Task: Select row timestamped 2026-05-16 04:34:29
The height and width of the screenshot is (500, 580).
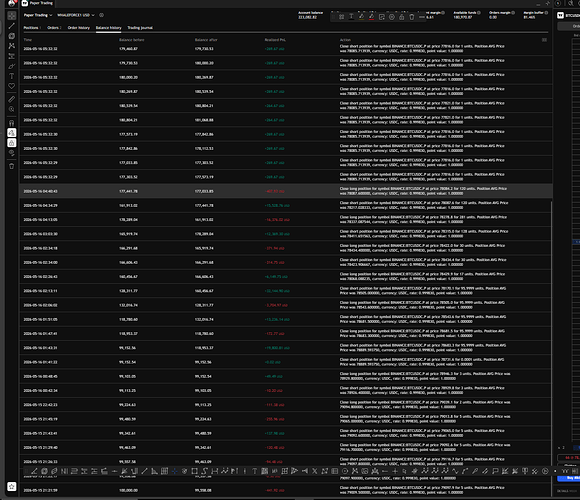Action: coord(286,205)
